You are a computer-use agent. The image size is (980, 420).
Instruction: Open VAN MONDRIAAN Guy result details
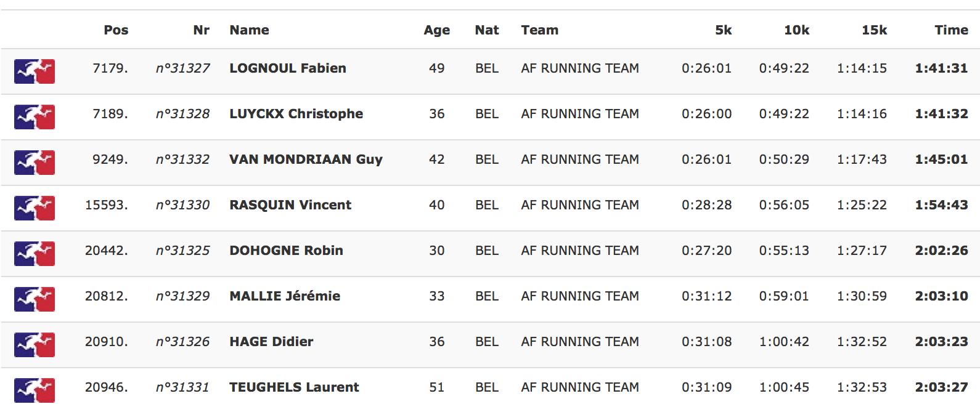click(x=306, y=160)
